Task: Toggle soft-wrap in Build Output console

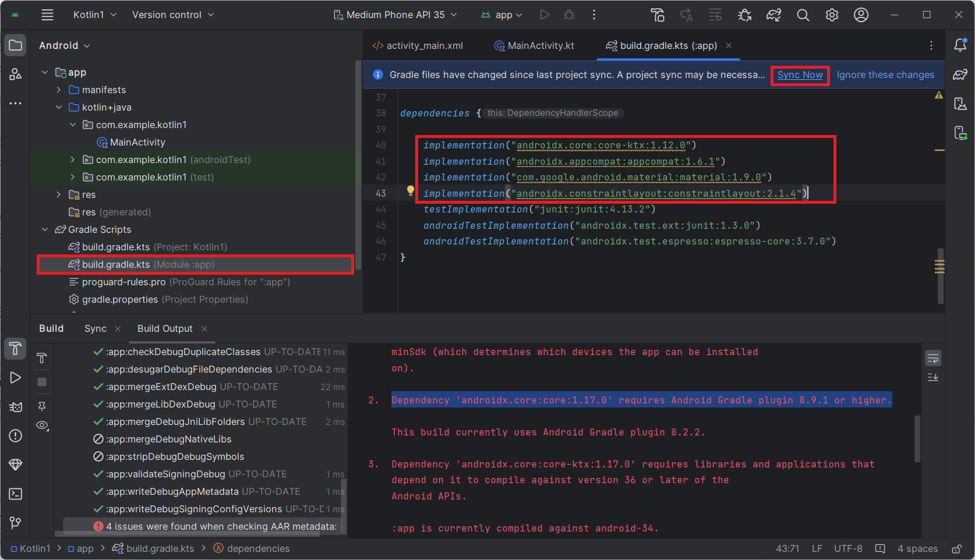Action: click(x=933, y=358)
